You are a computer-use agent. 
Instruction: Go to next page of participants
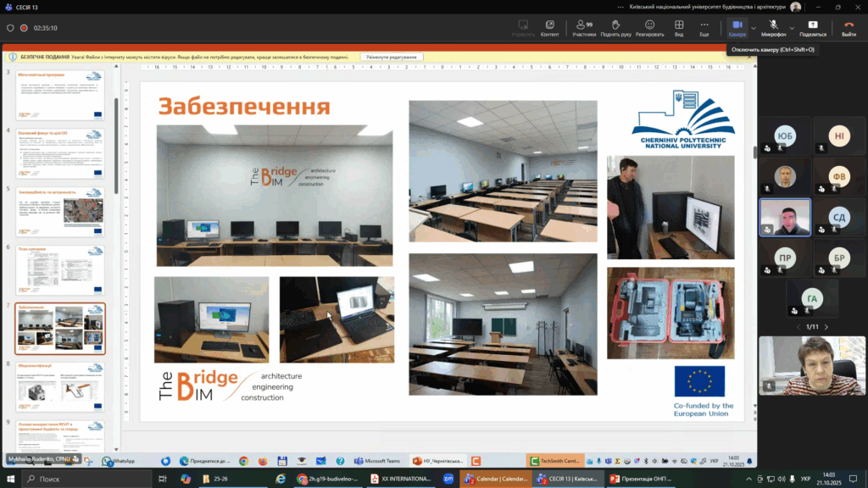pyautogui.click(x=826, y=327)
